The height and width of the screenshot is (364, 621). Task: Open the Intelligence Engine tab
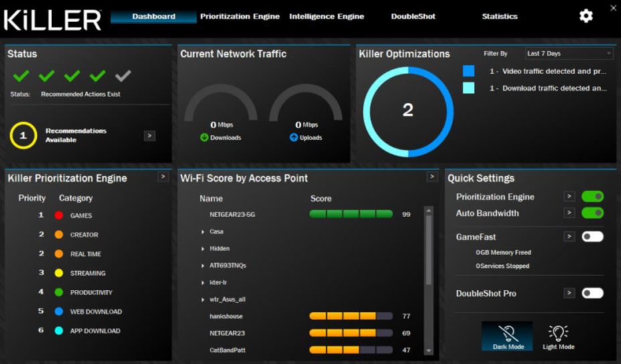(326, 17)
